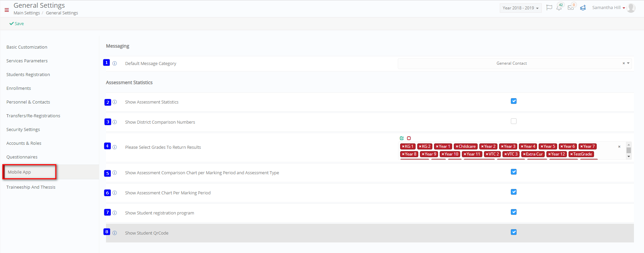This screenshot has width=644, height=253.
Task: Toggle Show Assessment Chart Per Marking Period checkbox
Action: (x=514, y=192)
